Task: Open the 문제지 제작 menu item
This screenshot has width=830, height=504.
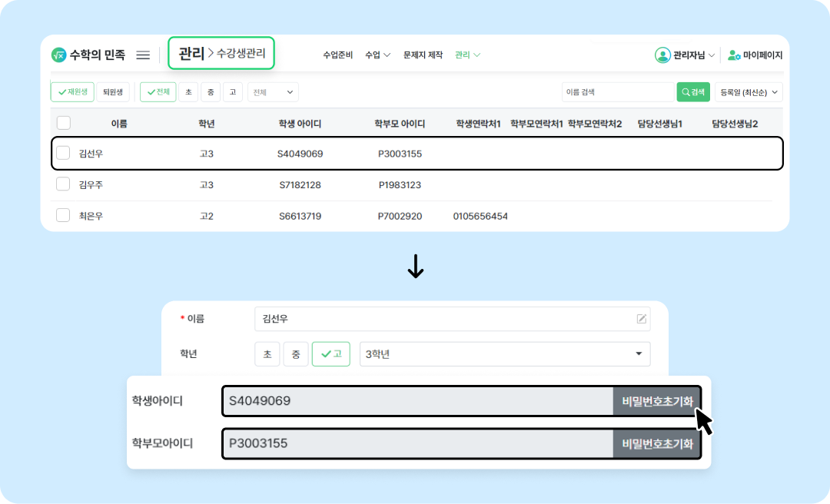Action: [x=423, y=55]
